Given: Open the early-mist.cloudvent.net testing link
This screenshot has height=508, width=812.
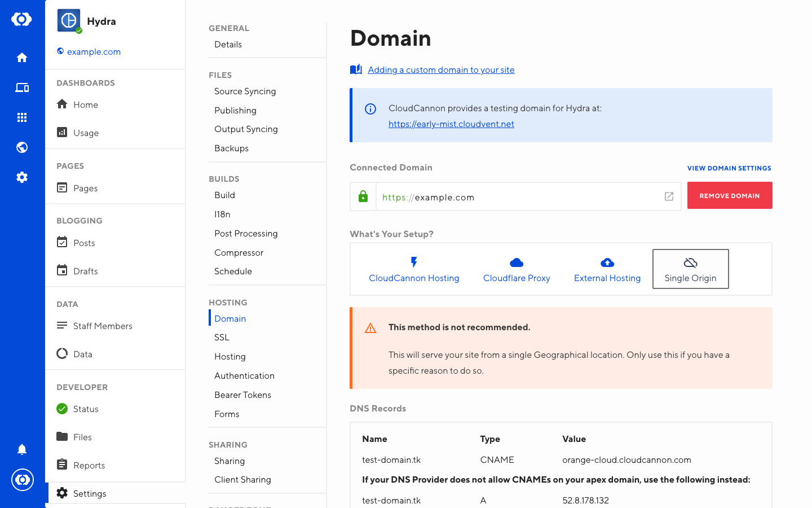Looking at the screenshot, I should click(451, 124).
